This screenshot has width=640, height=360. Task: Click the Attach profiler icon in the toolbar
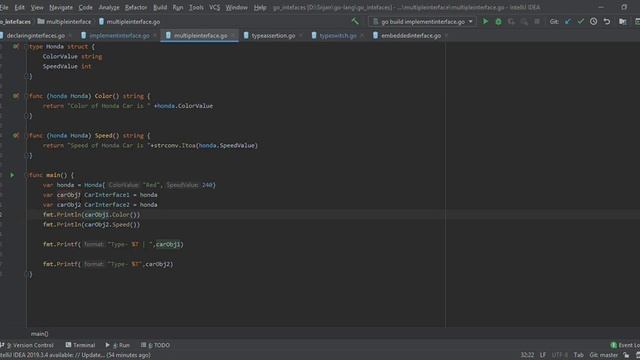[x=524, y=21]
